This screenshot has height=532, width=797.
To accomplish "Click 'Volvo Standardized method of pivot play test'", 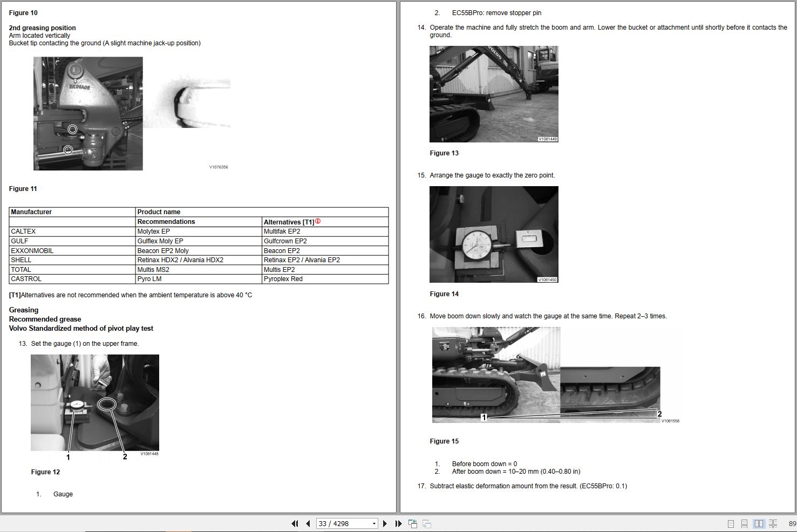I will click(81, 329).
